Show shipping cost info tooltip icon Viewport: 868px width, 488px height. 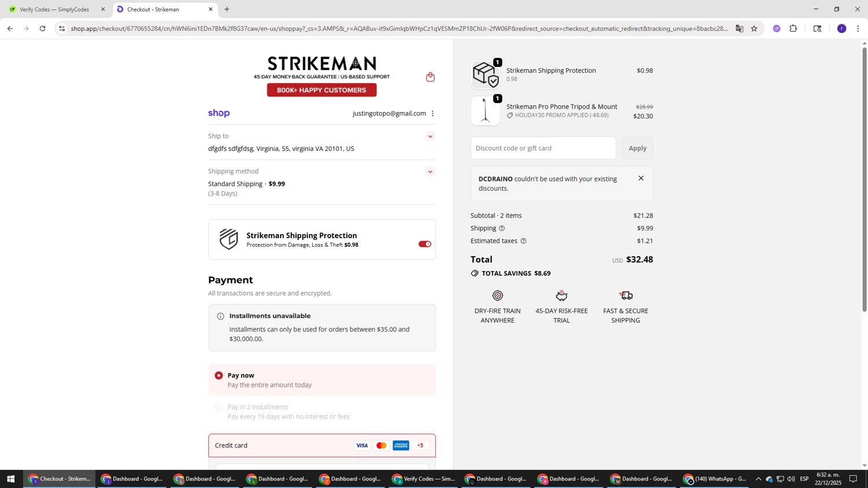pos(502,228)
